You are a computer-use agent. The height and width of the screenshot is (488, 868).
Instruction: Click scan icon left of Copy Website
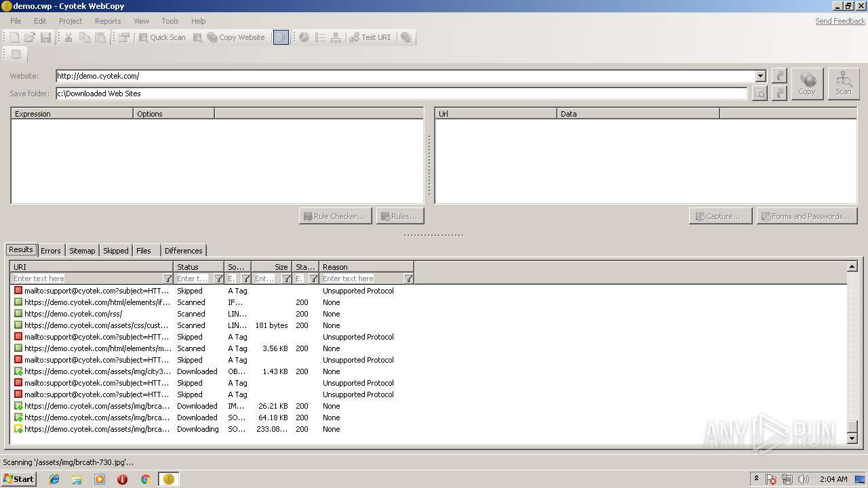point(197,37)
